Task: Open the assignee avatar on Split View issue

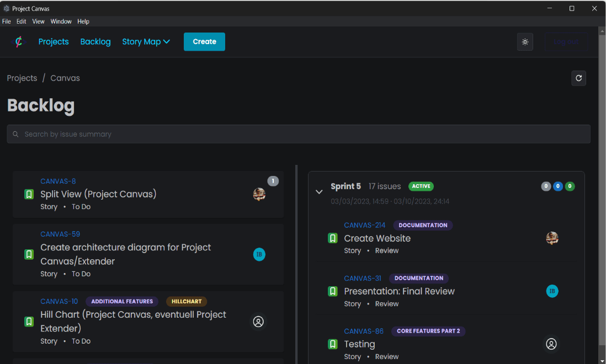Action: pos(259,194)
